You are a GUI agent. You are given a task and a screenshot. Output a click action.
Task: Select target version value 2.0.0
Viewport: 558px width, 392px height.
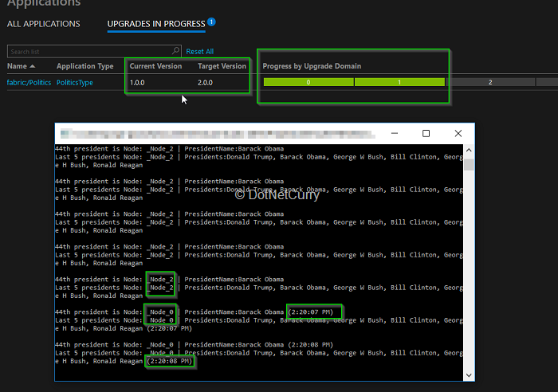tap(206, 83)
